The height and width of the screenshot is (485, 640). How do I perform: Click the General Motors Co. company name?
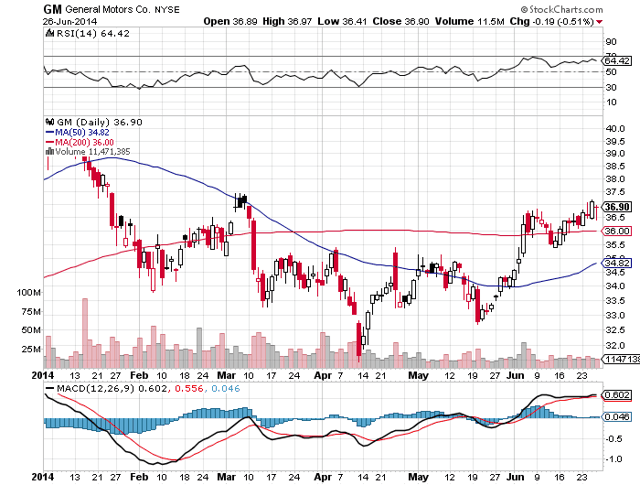[108, 9]
